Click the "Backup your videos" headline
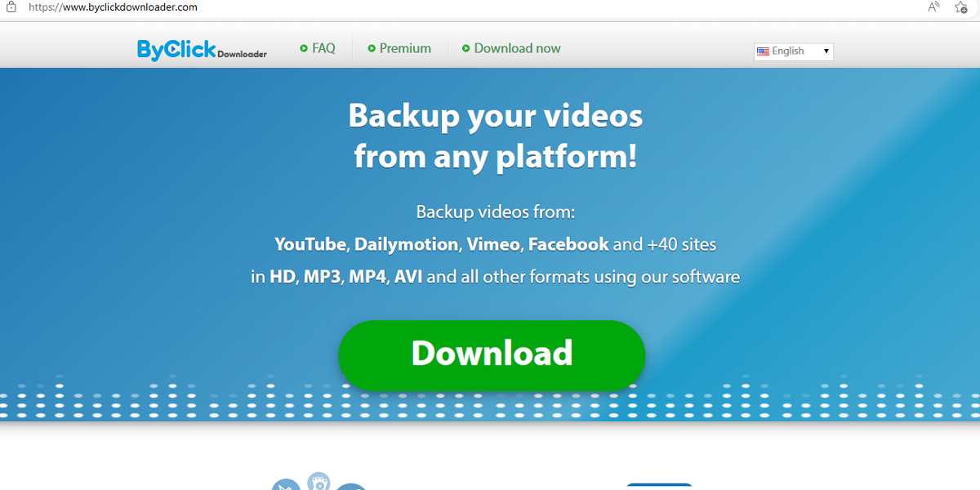 click(496, 116)
